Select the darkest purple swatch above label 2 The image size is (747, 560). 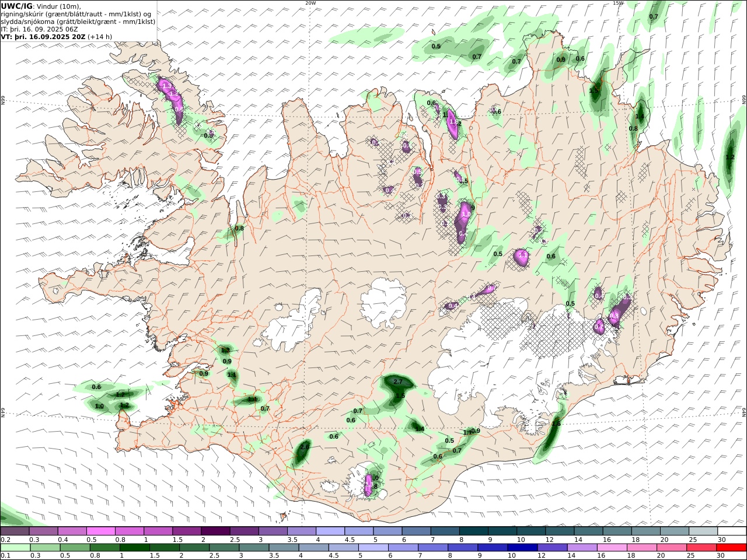click(x=215, y=531)
